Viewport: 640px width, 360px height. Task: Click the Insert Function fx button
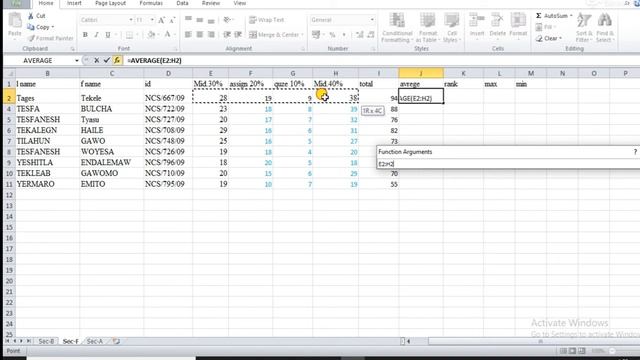pyautogui.click(x=117, y=60)
